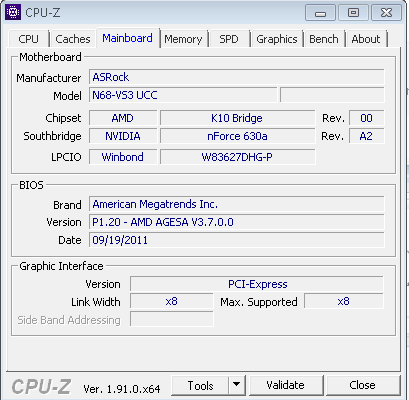
Task: Click the CPU-Z app icon in title bar
Action: pos(13,12)
